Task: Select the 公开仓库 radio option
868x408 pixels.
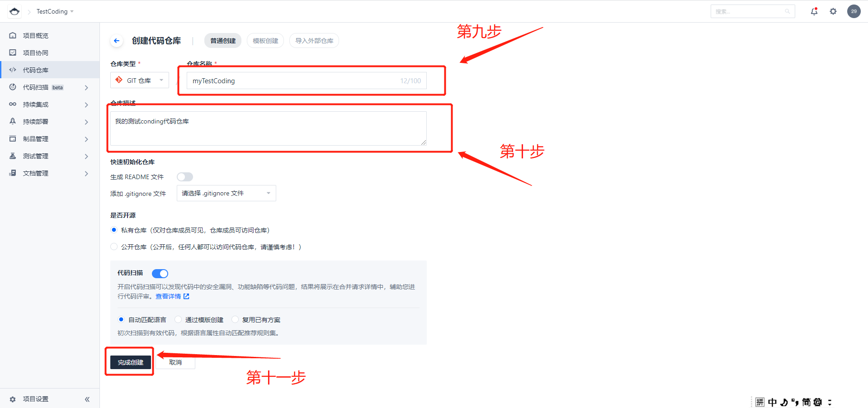Action: pos(114,247)
